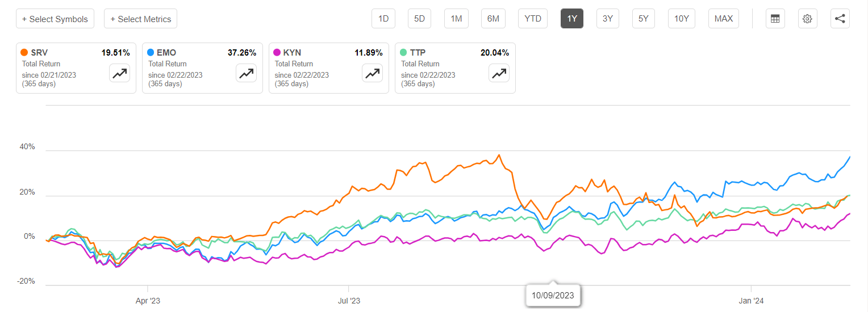Click the share chart icon

(840, 19)
